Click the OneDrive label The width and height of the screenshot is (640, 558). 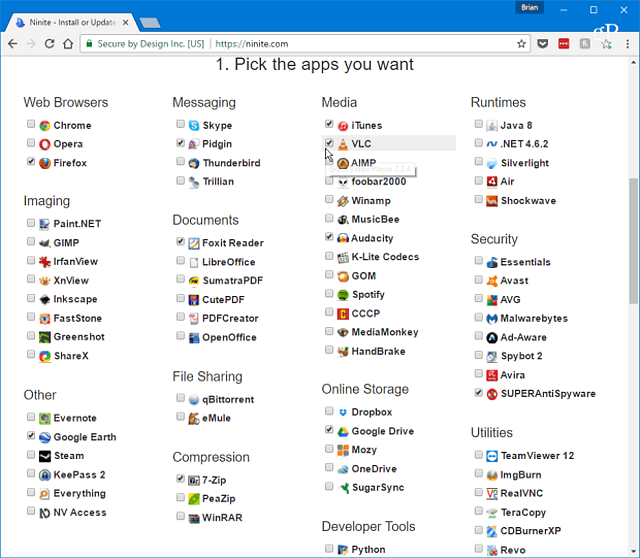(x=374, y=469)
